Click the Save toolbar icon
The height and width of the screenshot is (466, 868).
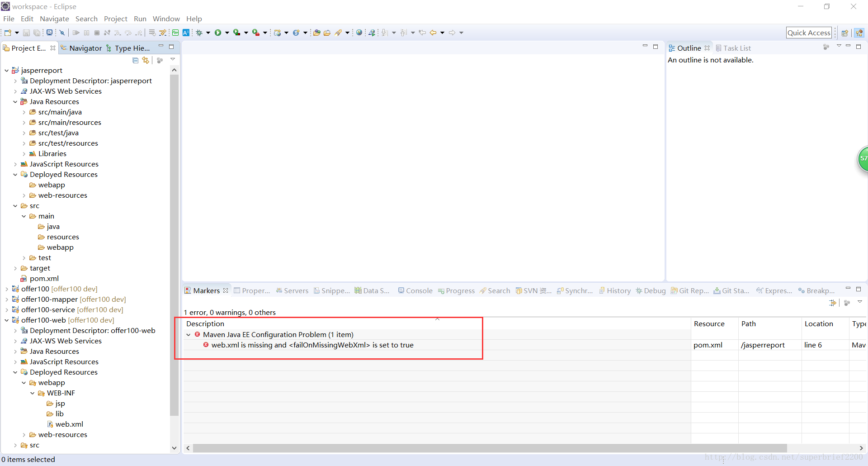[26, 33]
